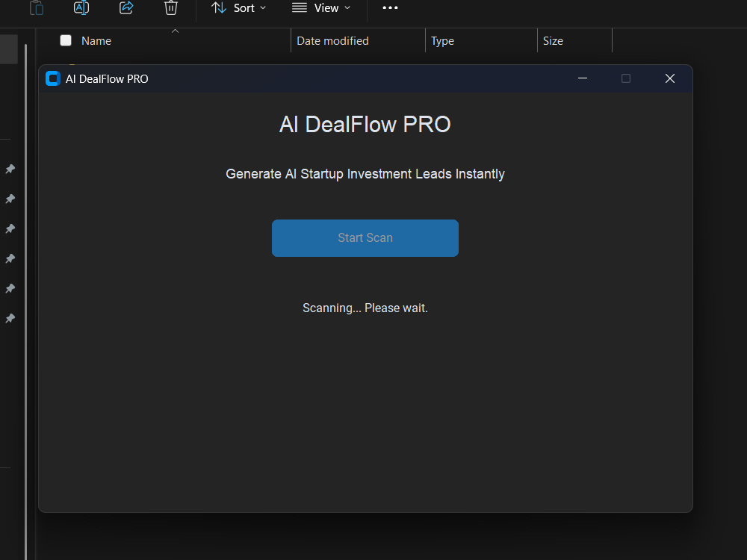Open the Sort dropdown in Explorer
747x560 pixels.
click(x=239, y=8)
